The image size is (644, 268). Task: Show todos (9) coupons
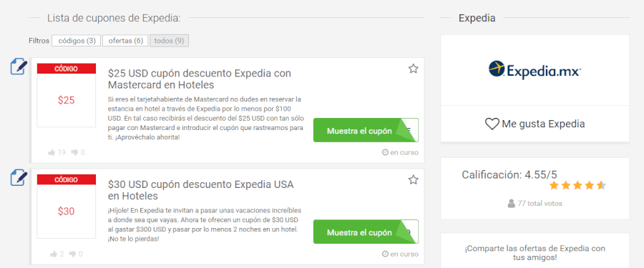[169, 41]
